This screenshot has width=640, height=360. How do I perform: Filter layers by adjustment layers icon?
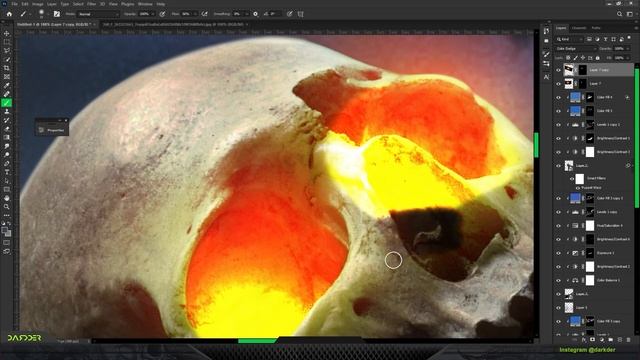(x=597, y=39)
